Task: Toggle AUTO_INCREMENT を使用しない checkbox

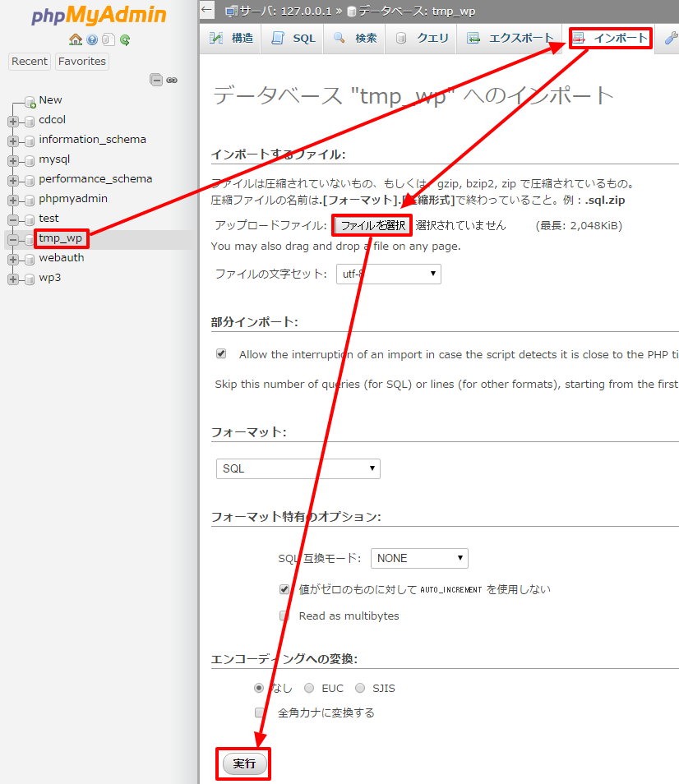Action: tap(284, 589)
